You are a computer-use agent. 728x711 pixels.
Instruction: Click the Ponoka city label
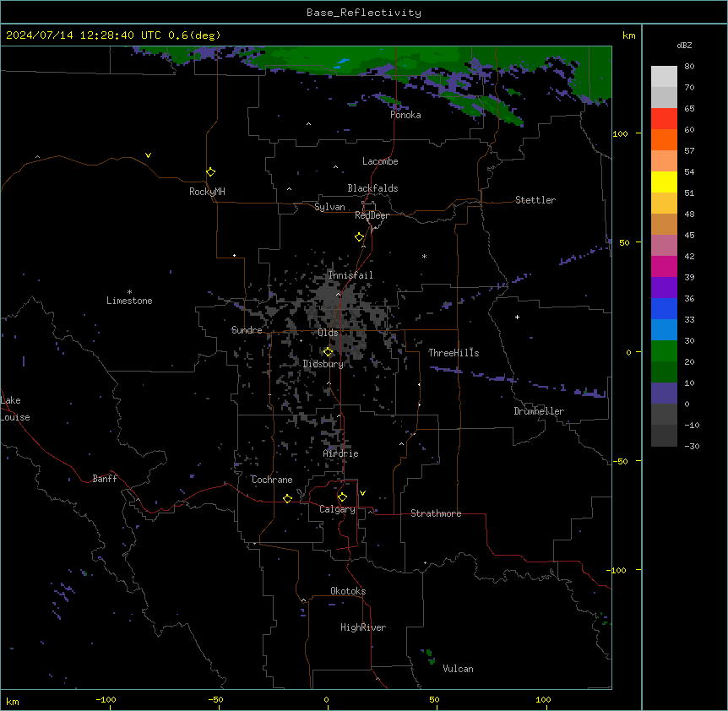[405, 115]
